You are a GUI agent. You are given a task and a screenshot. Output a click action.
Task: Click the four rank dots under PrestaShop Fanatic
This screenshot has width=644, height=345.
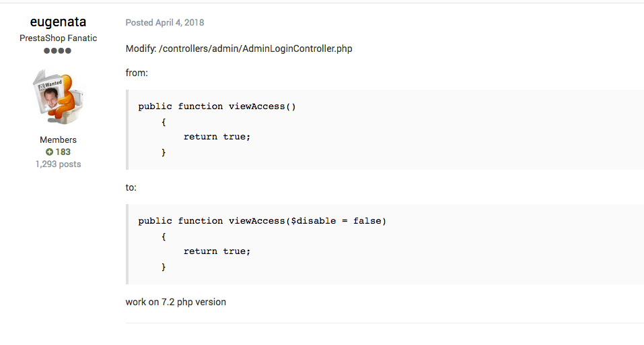tap(57, 51)
